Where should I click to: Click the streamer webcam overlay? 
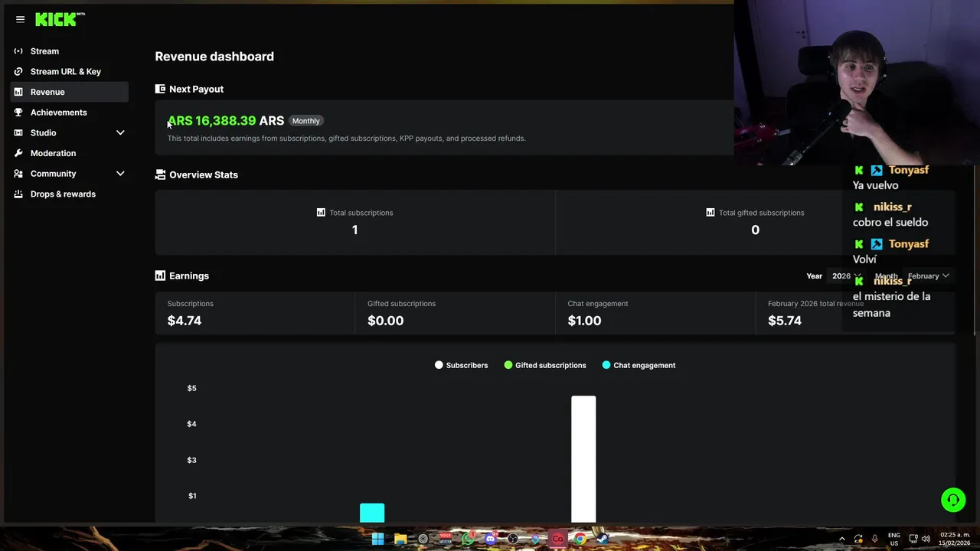point(857,83)
